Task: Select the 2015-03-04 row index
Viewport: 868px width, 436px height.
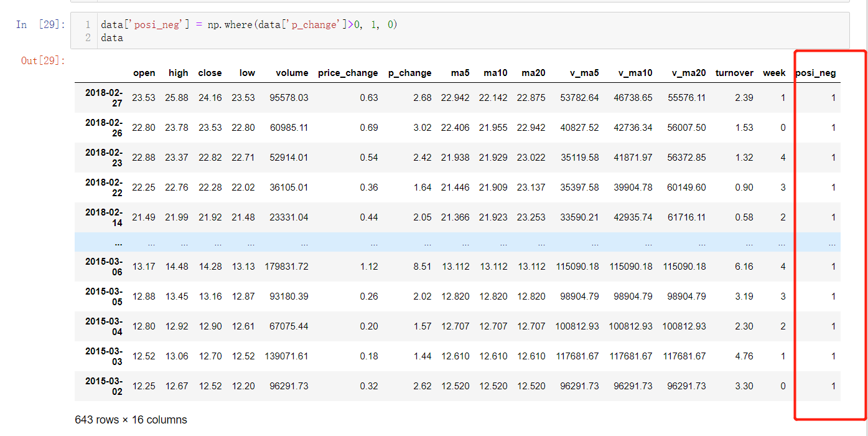Action: pyautogui.click(x=104, y=326)
